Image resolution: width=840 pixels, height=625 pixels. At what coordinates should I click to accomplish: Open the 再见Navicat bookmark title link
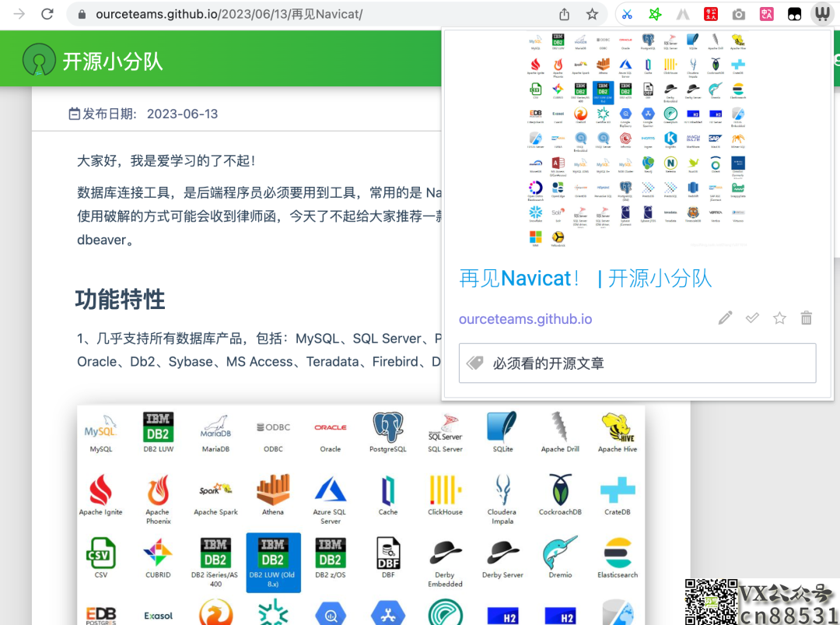(585, 279)
